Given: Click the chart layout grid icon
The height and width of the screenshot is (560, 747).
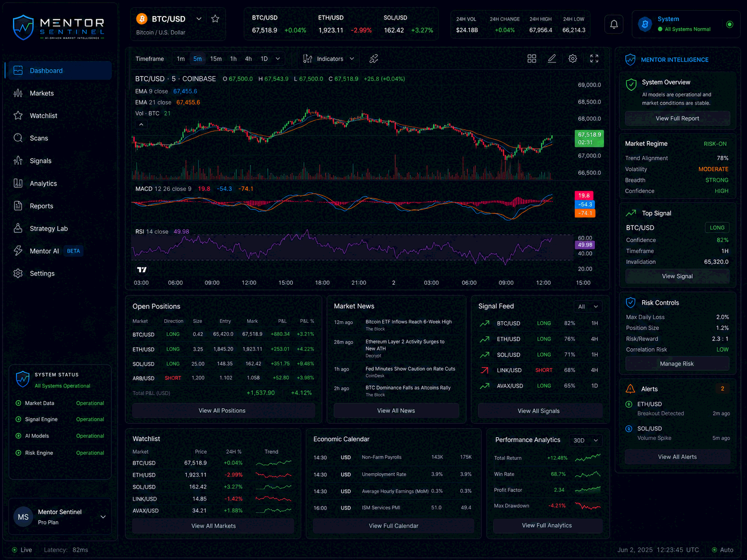Looking at the screenshot, I should tap(532, 59).
